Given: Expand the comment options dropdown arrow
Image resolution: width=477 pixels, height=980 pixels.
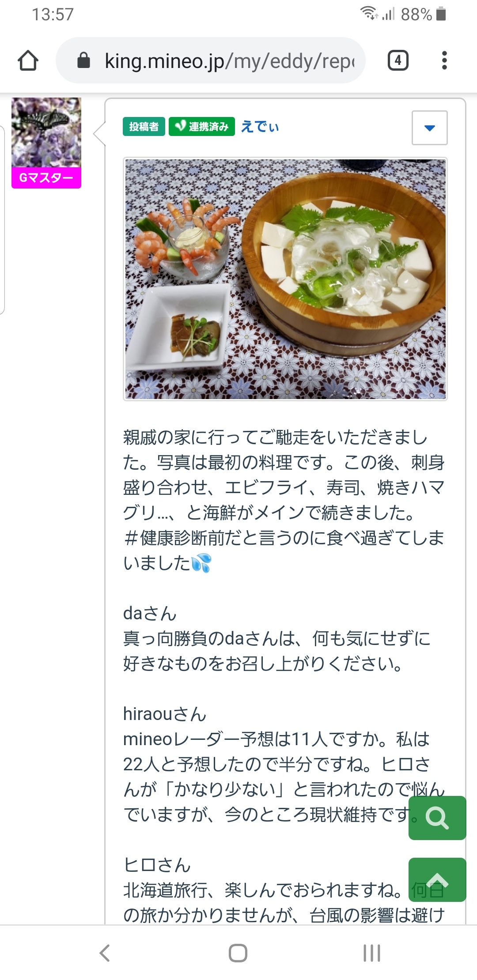Looking at the screenshot, I should tap(429, 128).
